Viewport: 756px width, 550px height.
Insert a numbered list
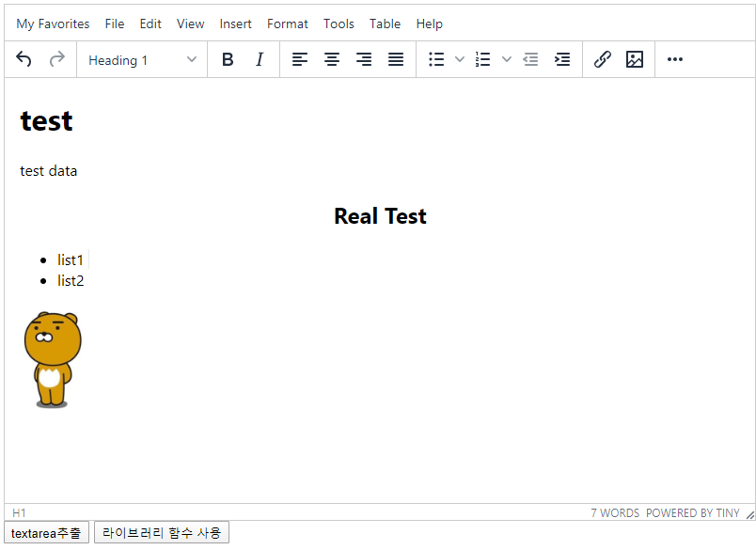pos(482,59)
